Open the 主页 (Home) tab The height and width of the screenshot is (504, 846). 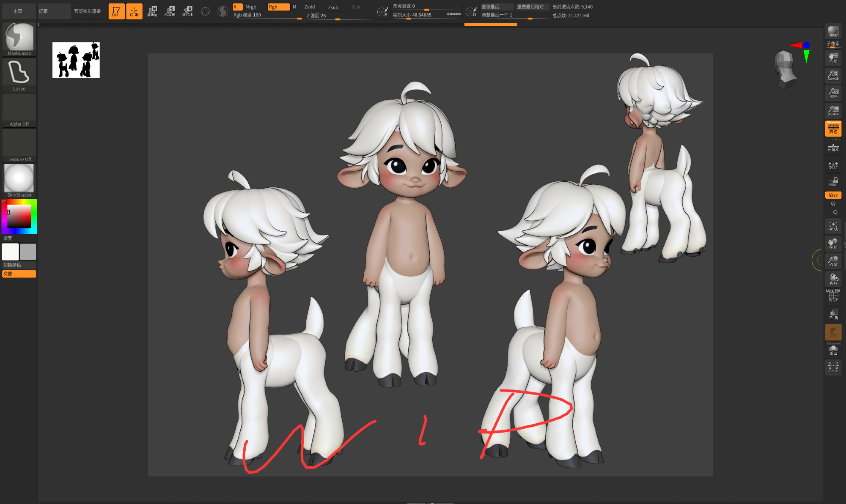[18, 11]
